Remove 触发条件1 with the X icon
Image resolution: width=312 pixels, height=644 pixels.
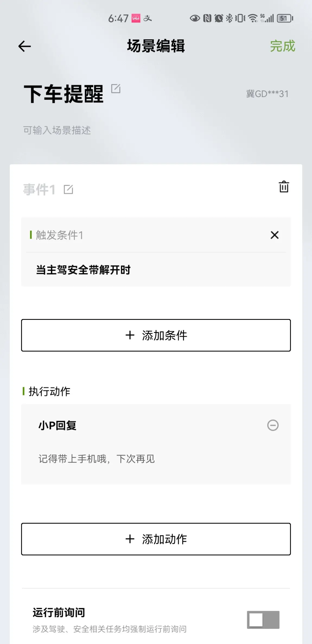pyautogui.click(x=275, y=235)
